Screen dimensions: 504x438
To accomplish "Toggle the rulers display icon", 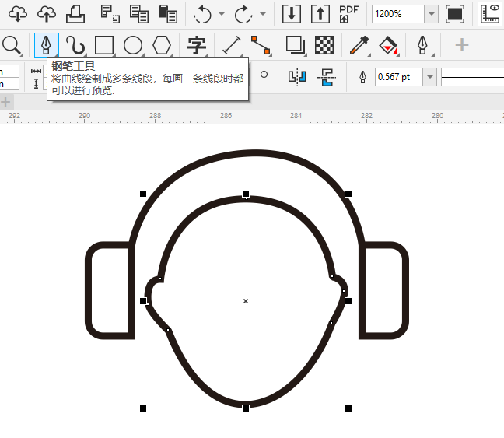I will click(x=490, y=14).
